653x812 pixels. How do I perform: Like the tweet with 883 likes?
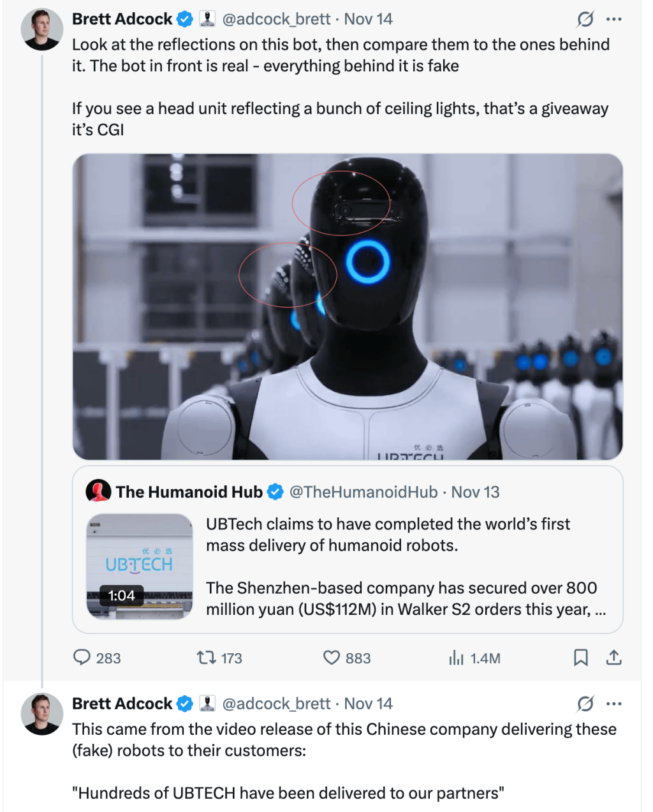tap(332, 657)
